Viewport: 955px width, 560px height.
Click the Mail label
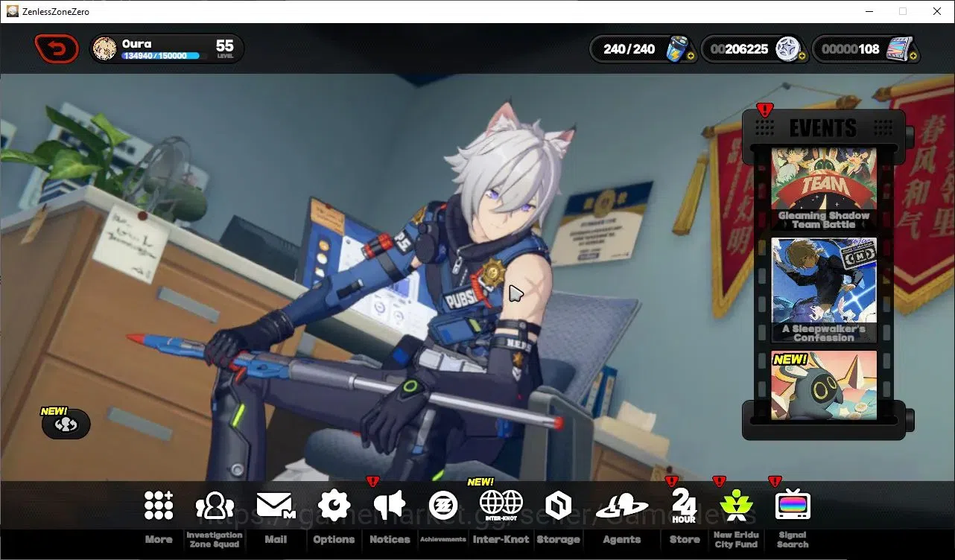pos(276,539)
